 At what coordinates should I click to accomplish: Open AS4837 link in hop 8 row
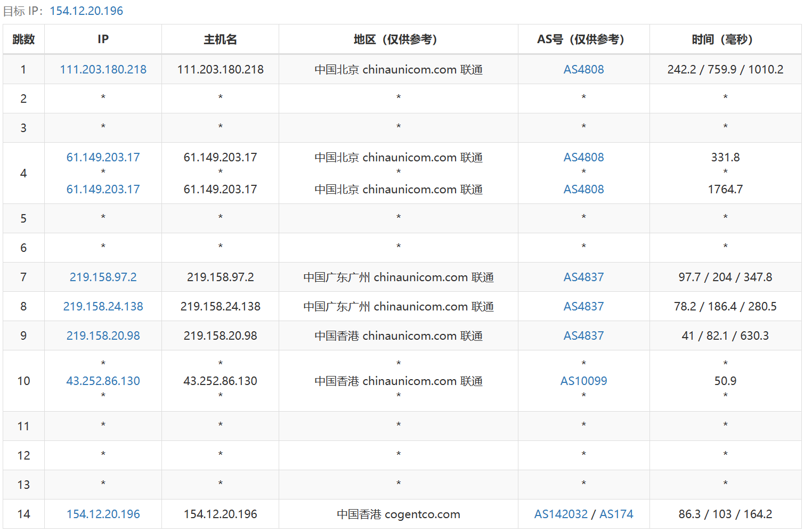[583, 306]
